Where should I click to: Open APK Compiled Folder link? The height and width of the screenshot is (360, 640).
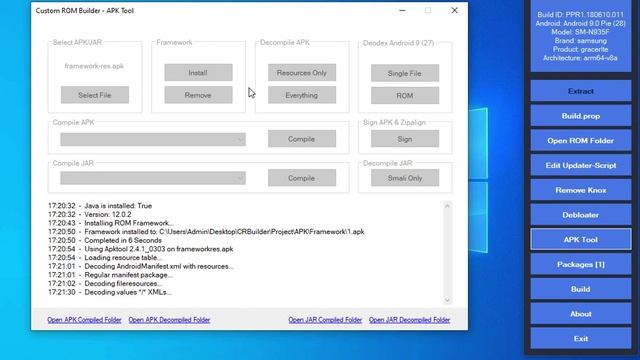point(84,320)
